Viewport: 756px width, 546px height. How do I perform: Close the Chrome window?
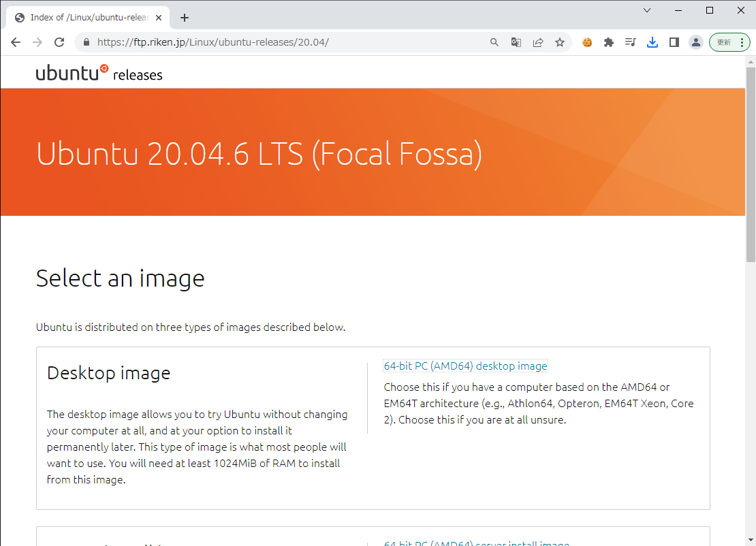click(x=741, y=10)
